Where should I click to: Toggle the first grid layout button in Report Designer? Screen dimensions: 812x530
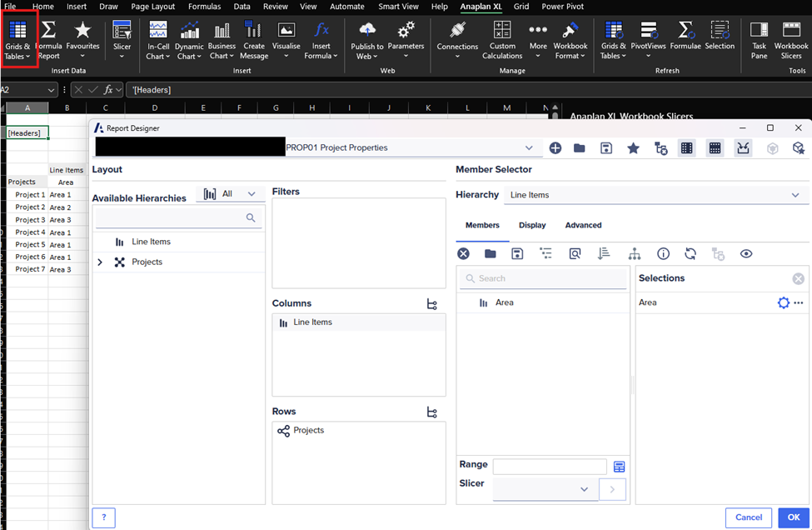687,148
